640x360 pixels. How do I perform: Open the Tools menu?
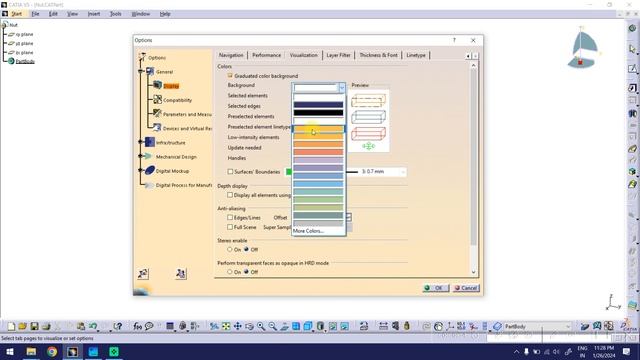point(116,14)
